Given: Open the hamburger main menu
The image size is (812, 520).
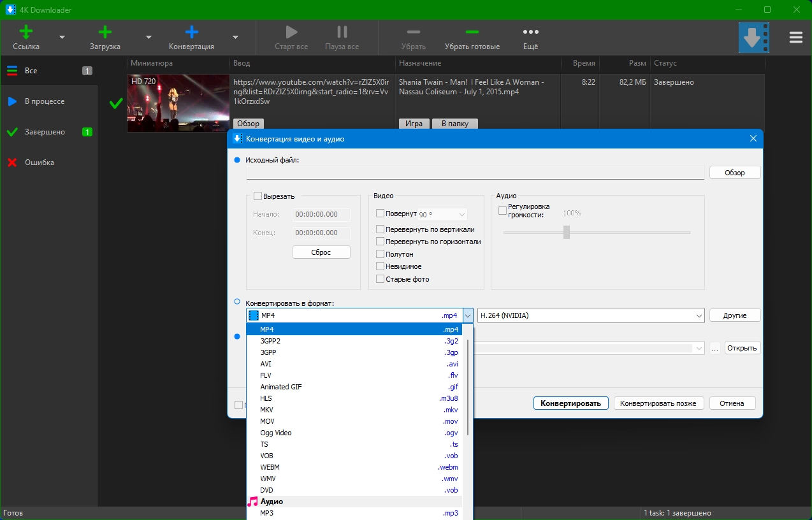Looking at the screenshot, I should point(795,38).
